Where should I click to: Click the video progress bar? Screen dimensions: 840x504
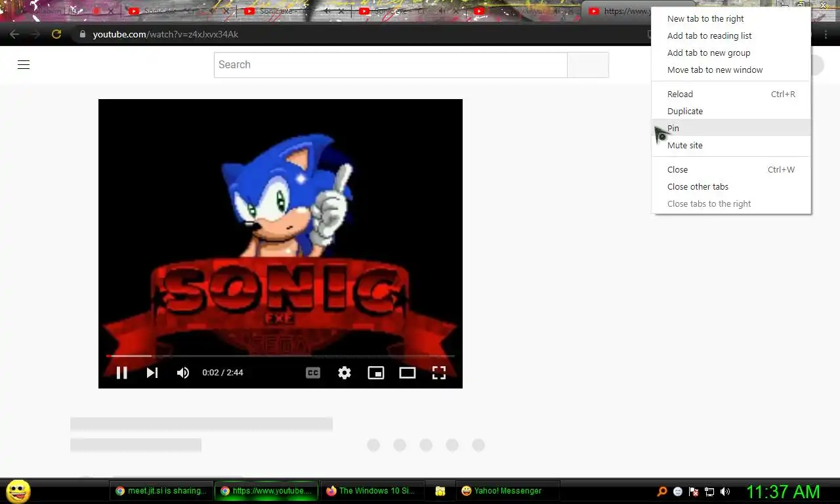point(280,356)
